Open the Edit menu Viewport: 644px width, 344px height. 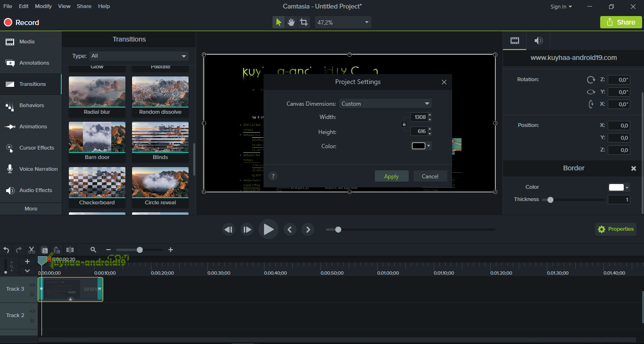pyautogui.click(x=24, y=6)
